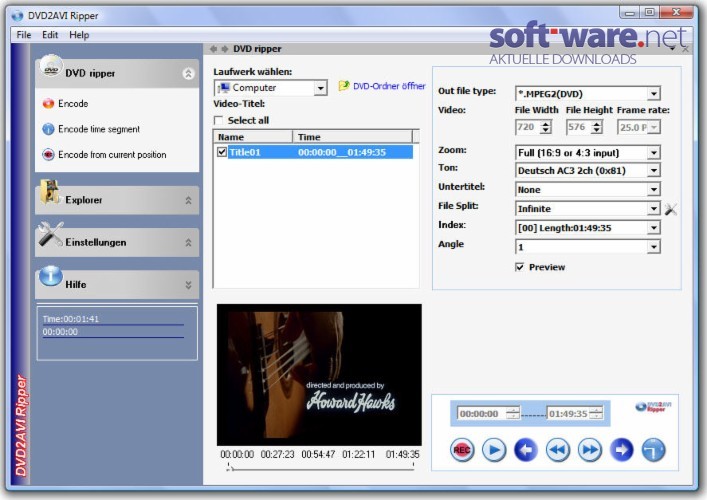
Task: Open the Frame rate dropdown
Action: point(655,127)
